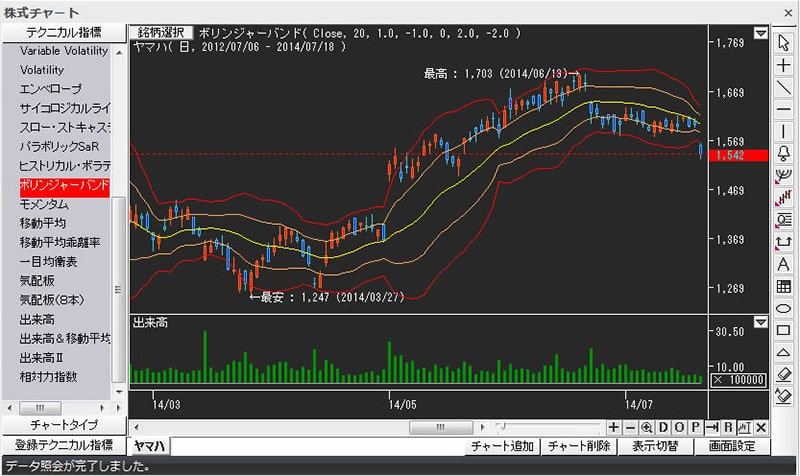Click the mini chart icon button
The height and width of the screenshot is (476, 800).
pos(744,428)
